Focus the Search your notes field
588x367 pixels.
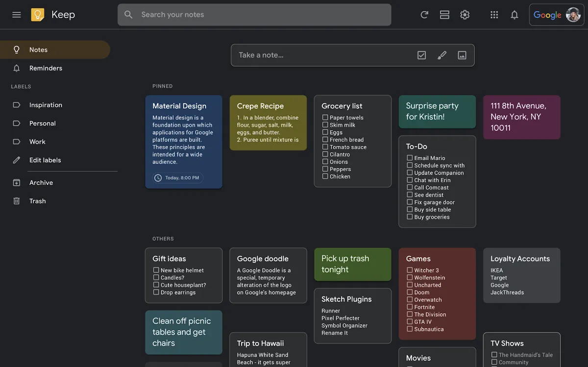pyautogui.click(x=254, y=15)
